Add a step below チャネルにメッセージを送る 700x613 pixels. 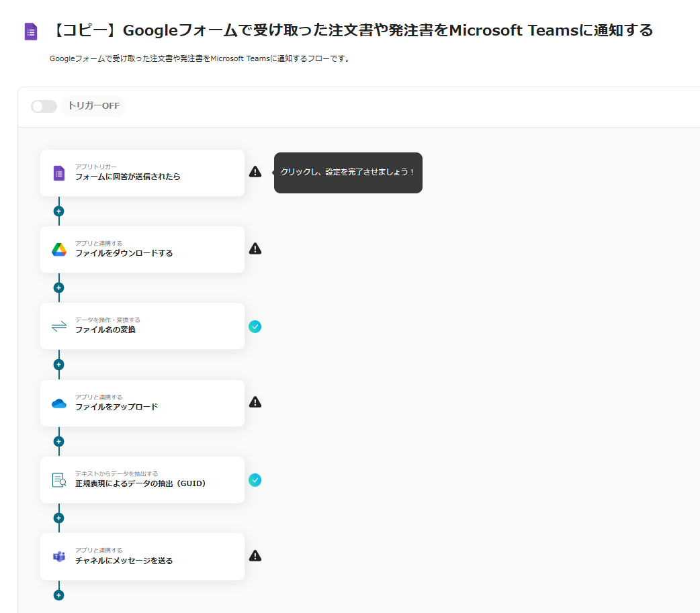click(58, 595)
